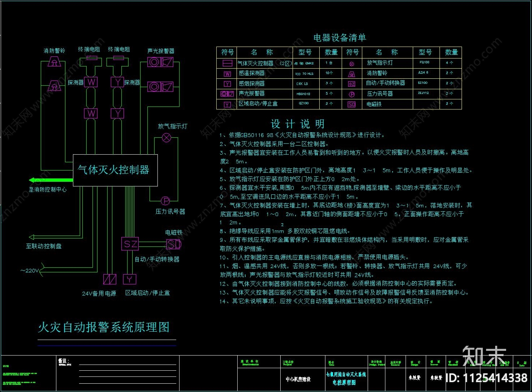Viewport: 532px width, 392px height.
Task: Select the gas release indicator lamp symbol
Action: click(166, 138)
